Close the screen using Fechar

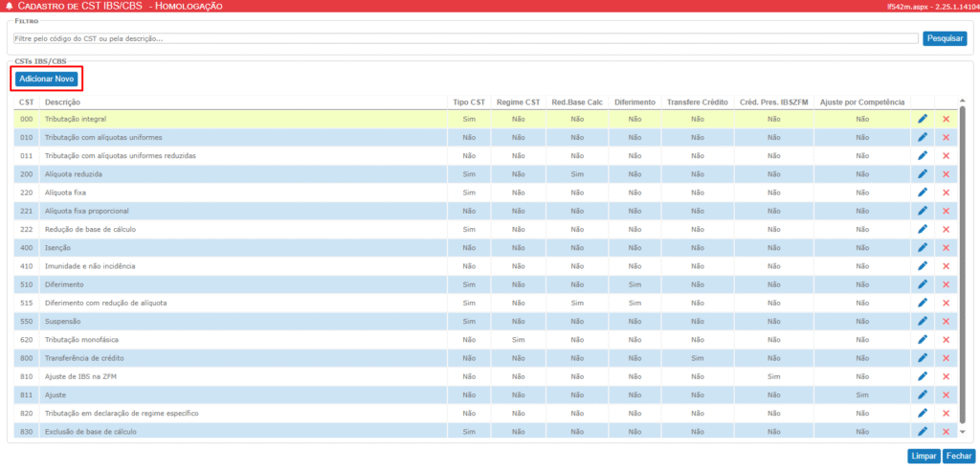956,457
